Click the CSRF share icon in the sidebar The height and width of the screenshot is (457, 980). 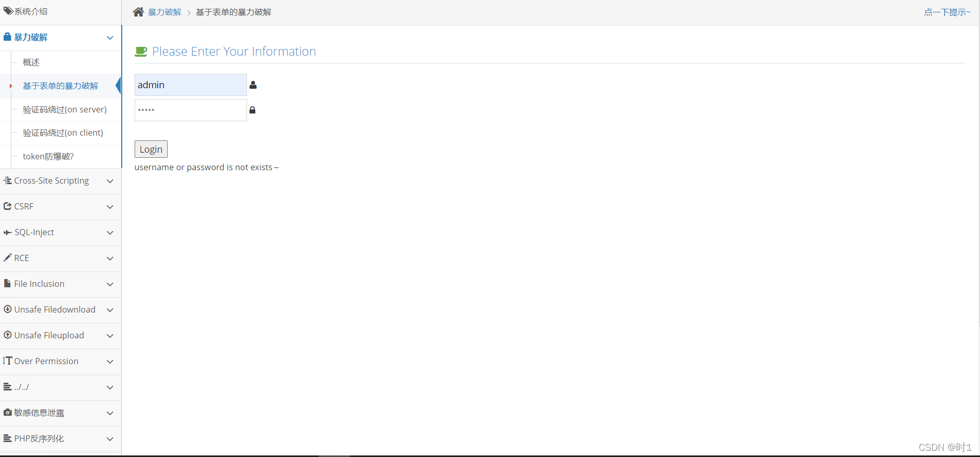tap(7, 206)
